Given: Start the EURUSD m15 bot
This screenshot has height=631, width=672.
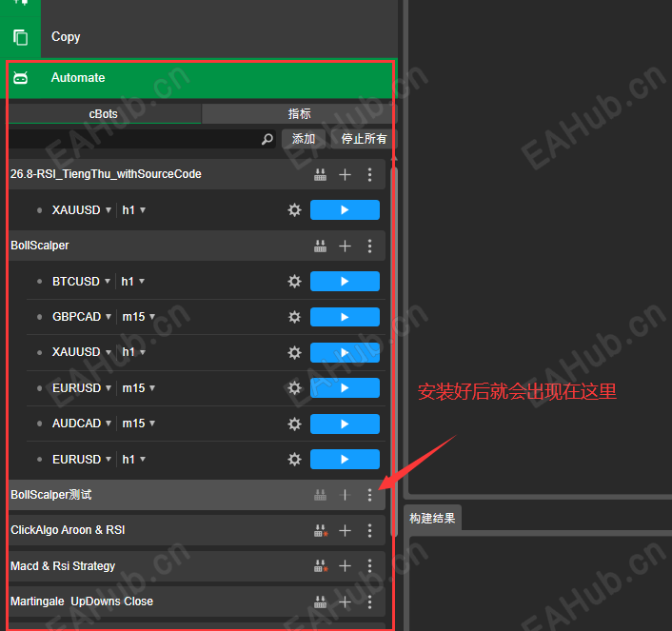Looking at the screenshot, I should [345, 388].
